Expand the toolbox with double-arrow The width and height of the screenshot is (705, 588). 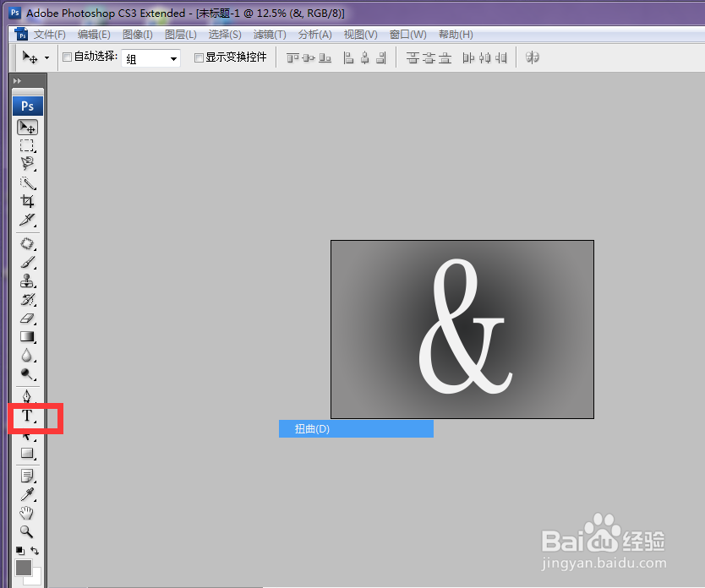[17, 81]
